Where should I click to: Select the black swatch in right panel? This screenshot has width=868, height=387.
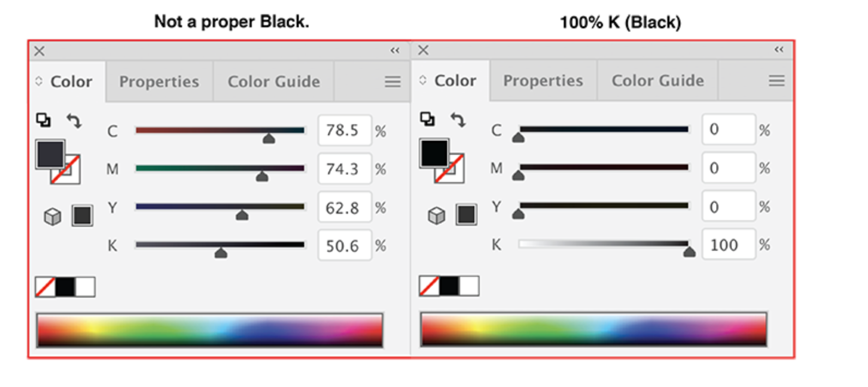[x=449, y=286]
